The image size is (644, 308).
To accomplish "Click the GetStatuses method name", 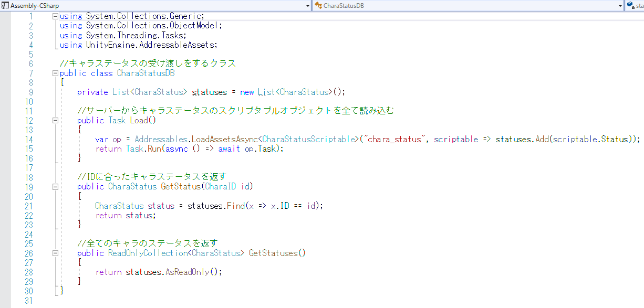I will (x=273, y=253).
